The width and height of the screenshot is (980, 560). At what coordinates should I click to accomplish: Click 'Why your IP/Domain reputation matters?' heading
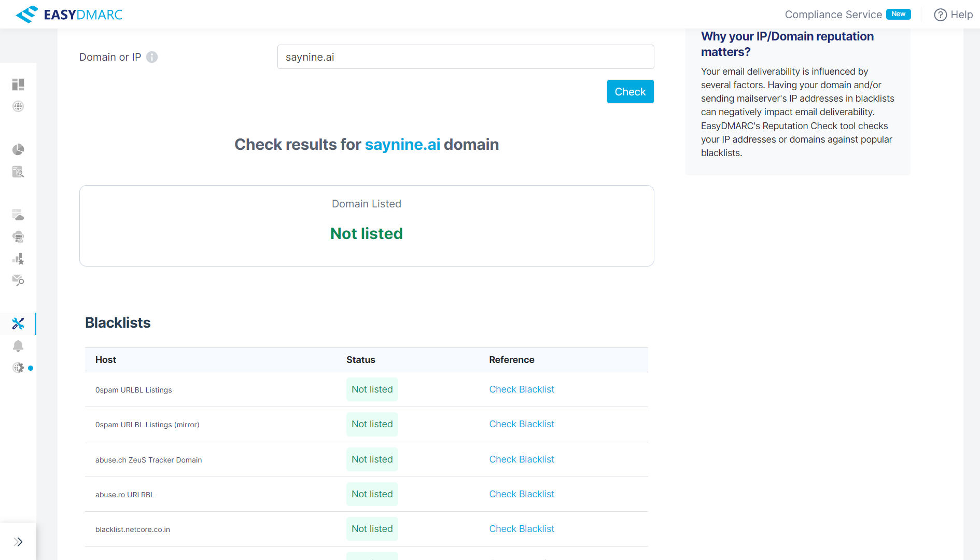787,44
